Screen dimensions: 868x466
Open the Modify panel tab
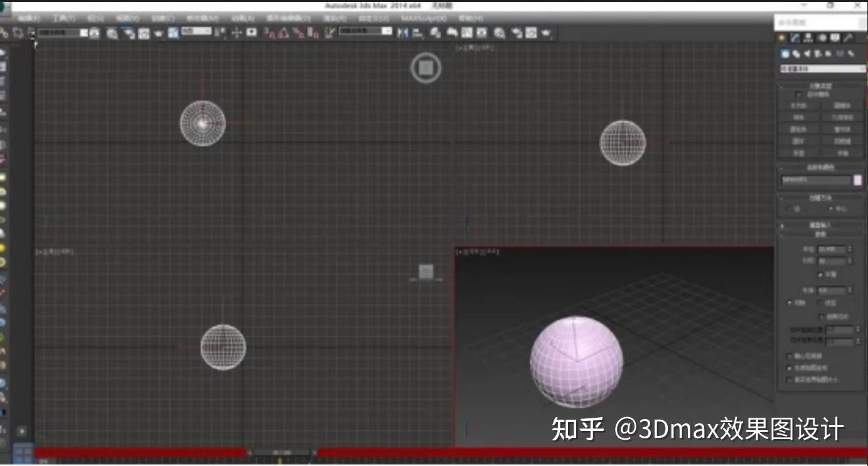pyautogui.click(x=795, y=37)
